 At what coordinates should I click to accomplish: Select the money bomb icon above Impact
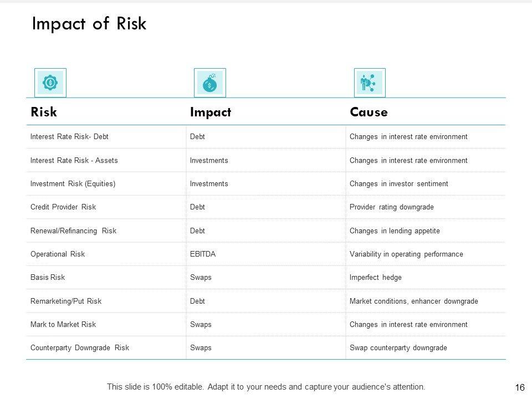click(210, 83)
